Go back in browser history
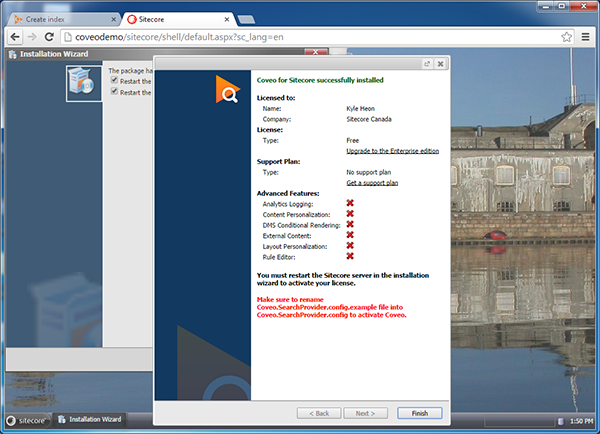Viewport: 600px width, 434px height. click(15, 37)
